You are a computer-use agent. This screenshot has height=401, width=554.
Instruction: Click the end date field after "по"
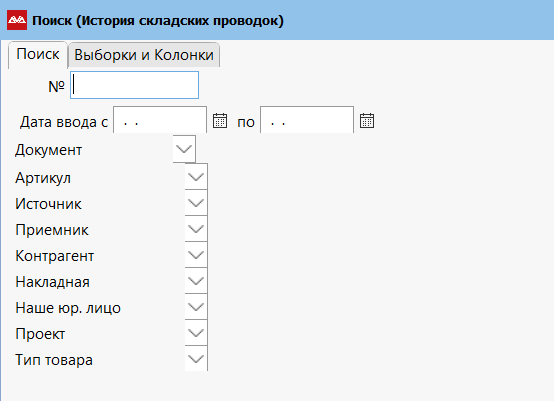pyautogui.click(x=307, y=120)
